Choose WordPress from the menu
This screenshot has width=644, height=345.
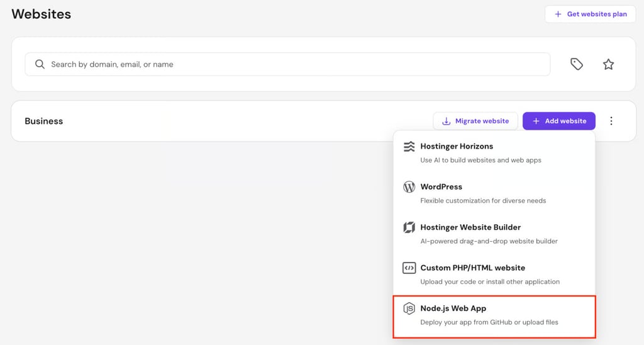click(x=494, y=193)
